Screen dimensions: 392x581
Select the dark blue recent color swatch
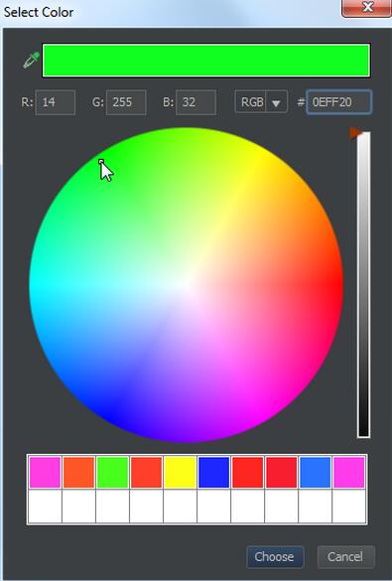pyautogui.click(x=213, y=472)
